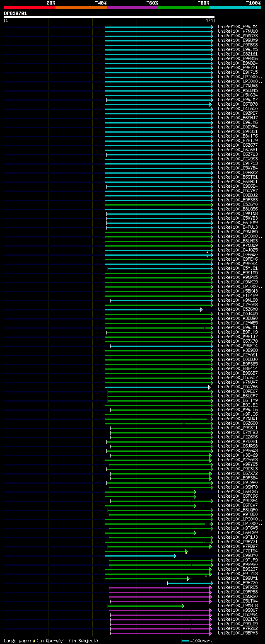Click label UniRef100_B9RJM1
Screen dimensions: 265x644
pyautogui.click(x=238, y=328)
